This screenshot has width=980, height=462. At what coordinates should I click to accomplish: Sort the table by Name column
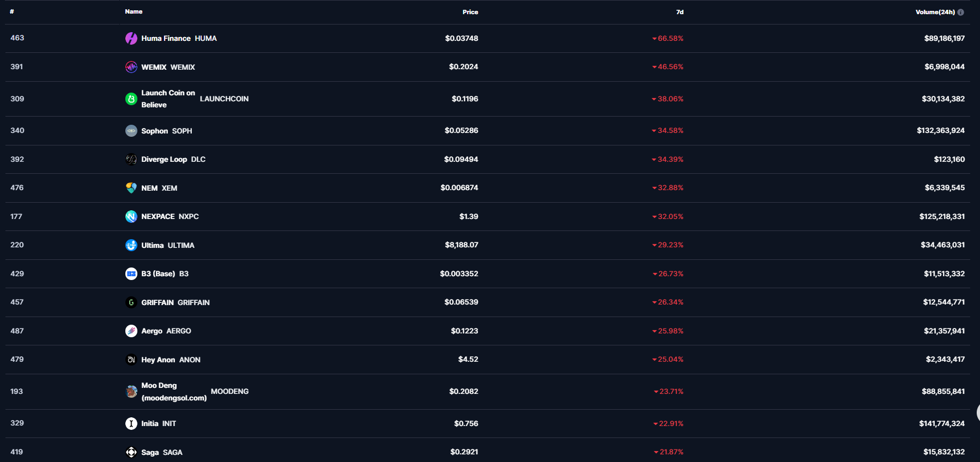click(x=134, y=11)
